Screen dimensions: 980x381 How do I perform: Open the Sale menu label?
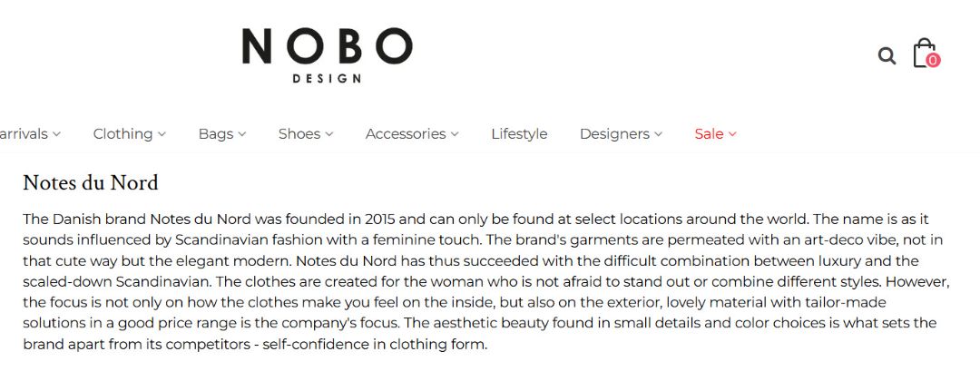[x=709, y=134]
